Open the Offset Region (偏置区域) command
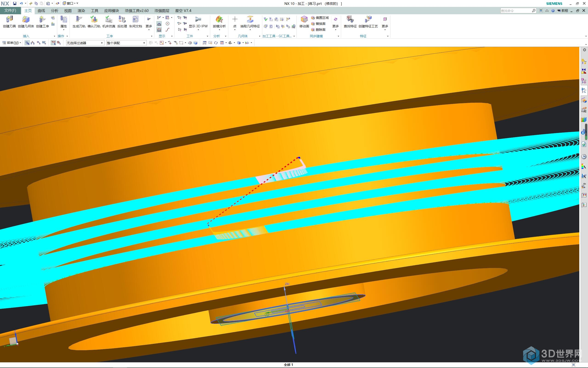588x368 pixels. click(x=320, y=18)
